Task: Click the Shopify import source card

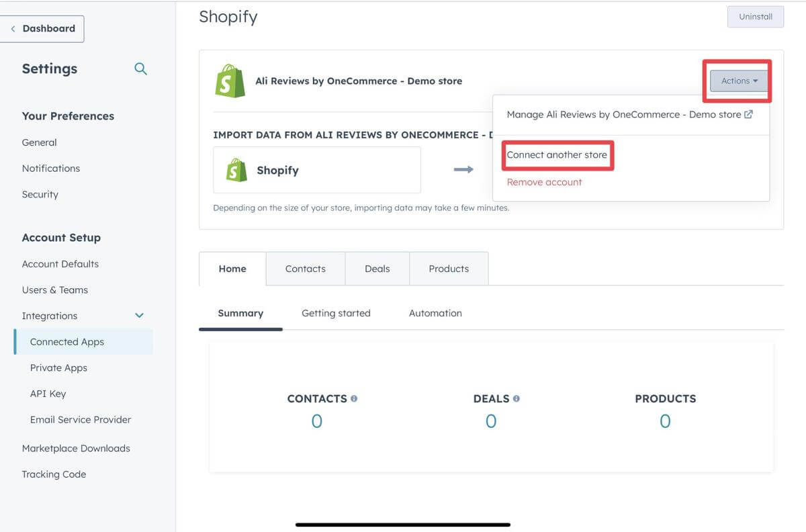Action: click(317, 170)
